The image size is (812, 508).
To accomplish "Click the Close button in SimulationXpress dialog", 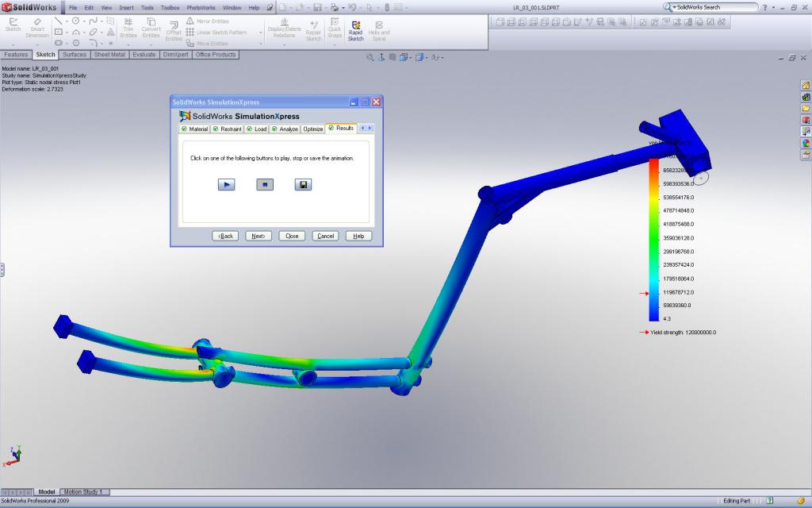I will (292, 236).
